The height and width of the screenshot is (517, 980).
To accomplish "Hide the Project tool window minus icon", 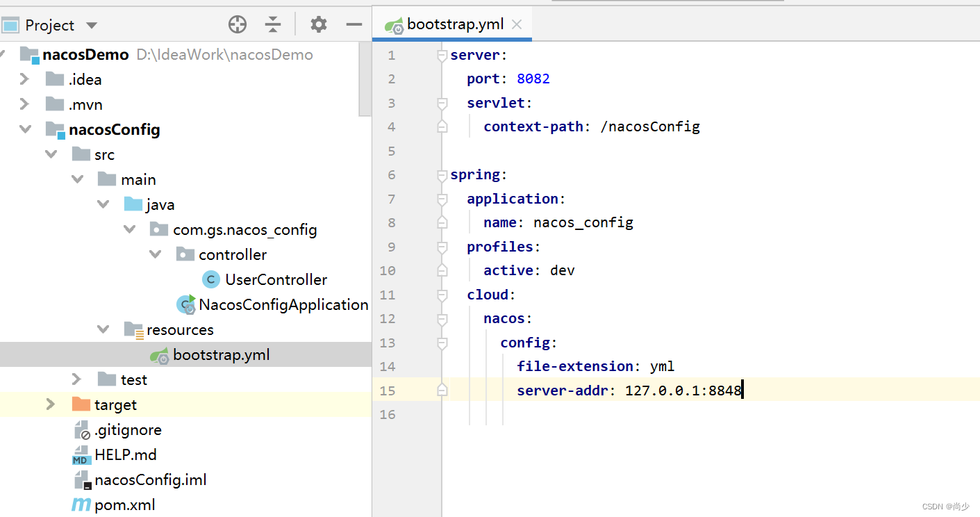I will (x=354, y=25).
